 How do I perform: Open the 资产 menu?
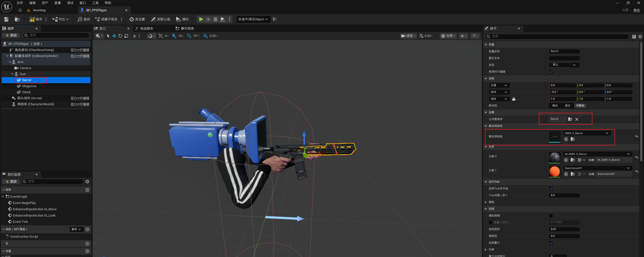[x=45, y=3]
